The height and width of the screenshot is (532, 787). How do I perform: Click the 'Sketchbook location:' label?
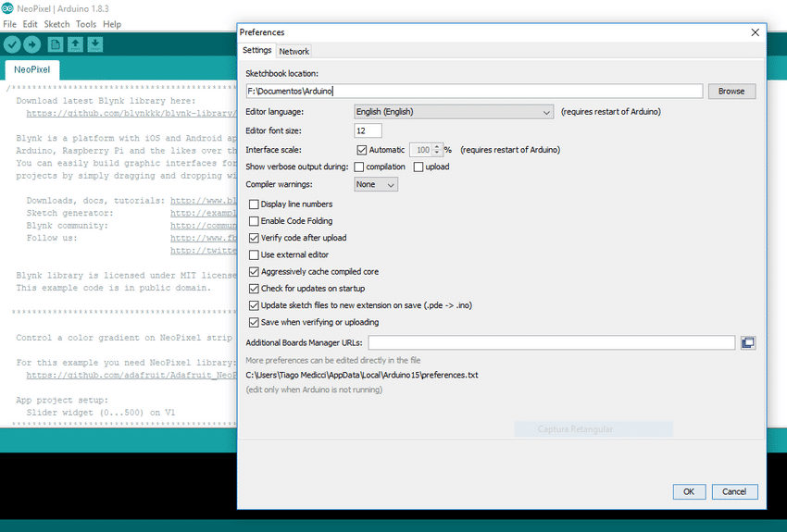point(281,74)
